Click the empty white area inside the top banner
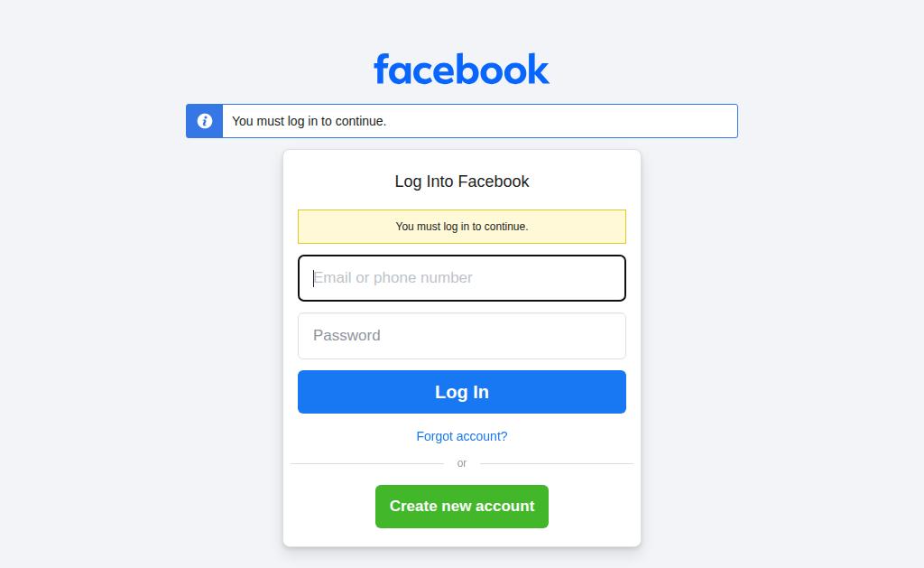 [x=559, y=121]
